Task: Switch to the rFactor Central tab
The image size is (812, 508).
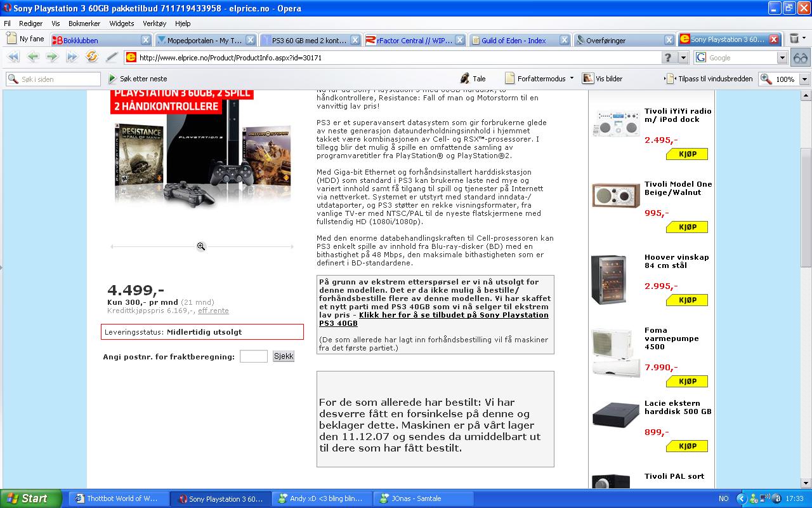Action: pos(415,40)
